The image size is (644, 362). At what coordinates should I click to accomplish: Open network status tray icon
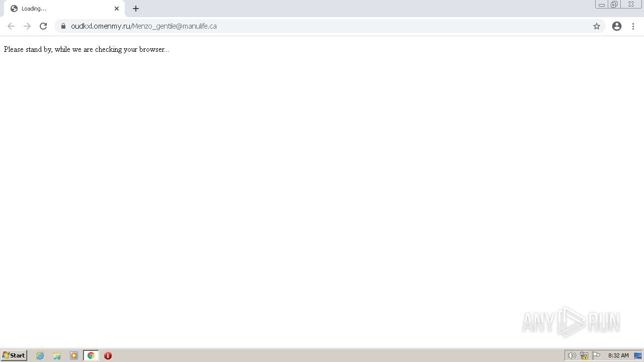(584, 355)
